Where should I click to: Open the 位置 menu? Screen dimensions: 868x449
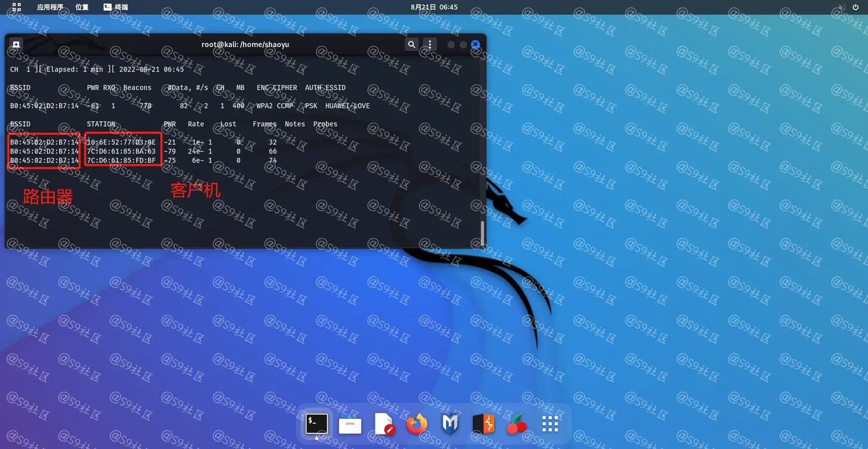click(82, 7)
